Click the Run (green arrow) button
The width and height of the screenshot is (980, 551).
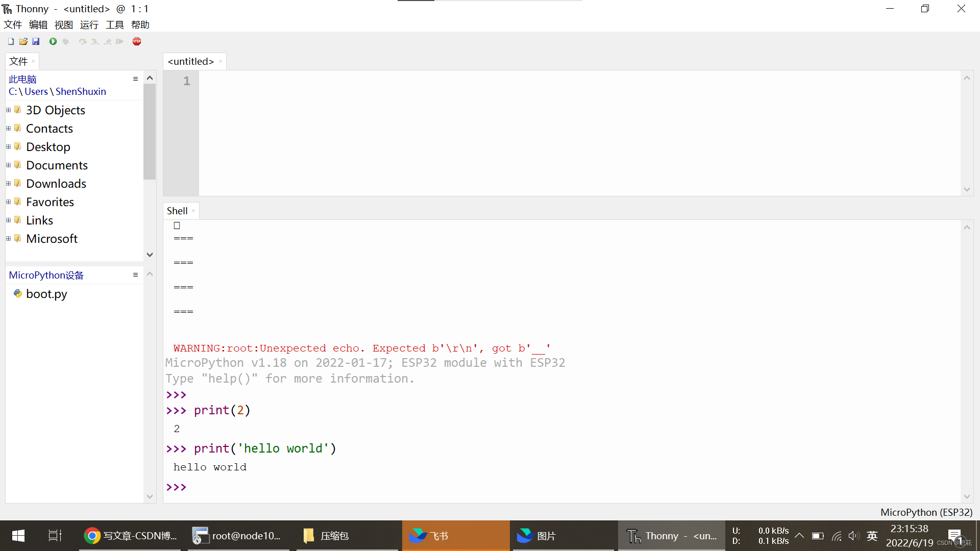[53, 41]
